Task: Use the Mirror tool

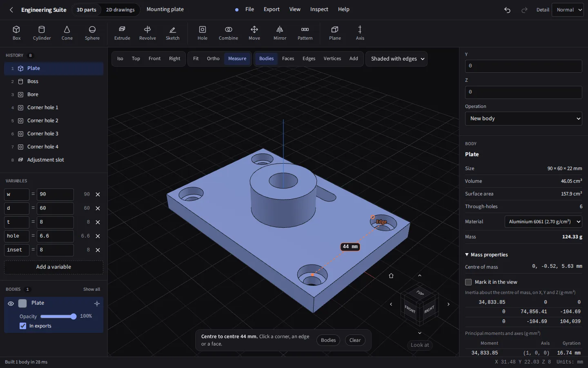Action: 280,33
